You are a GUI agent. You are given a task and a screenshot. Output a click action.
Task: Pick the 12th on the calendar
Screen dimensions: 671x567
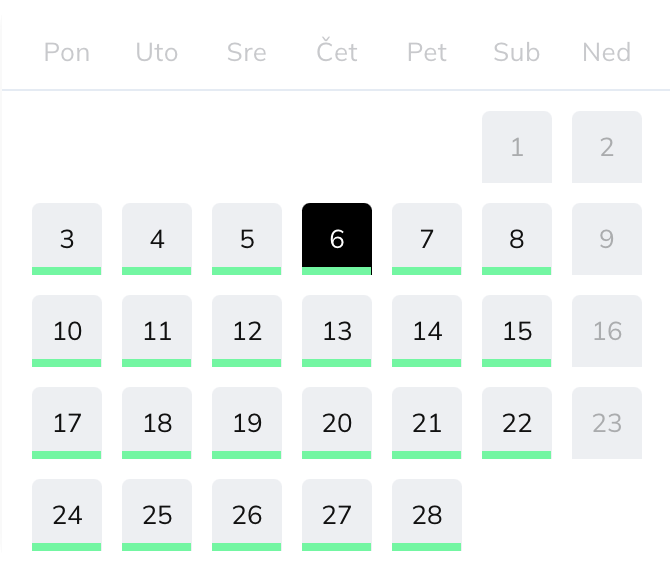coord(247,331)
